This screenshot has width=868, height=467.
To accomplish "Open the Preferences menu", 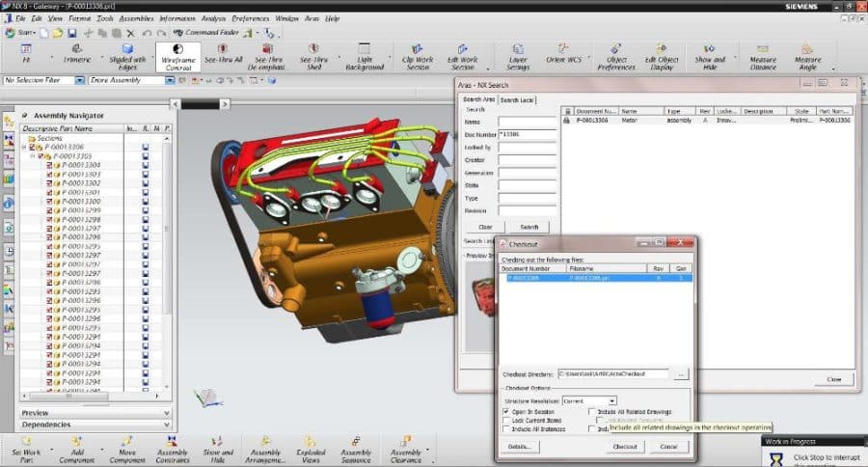I will coord(250,18).
